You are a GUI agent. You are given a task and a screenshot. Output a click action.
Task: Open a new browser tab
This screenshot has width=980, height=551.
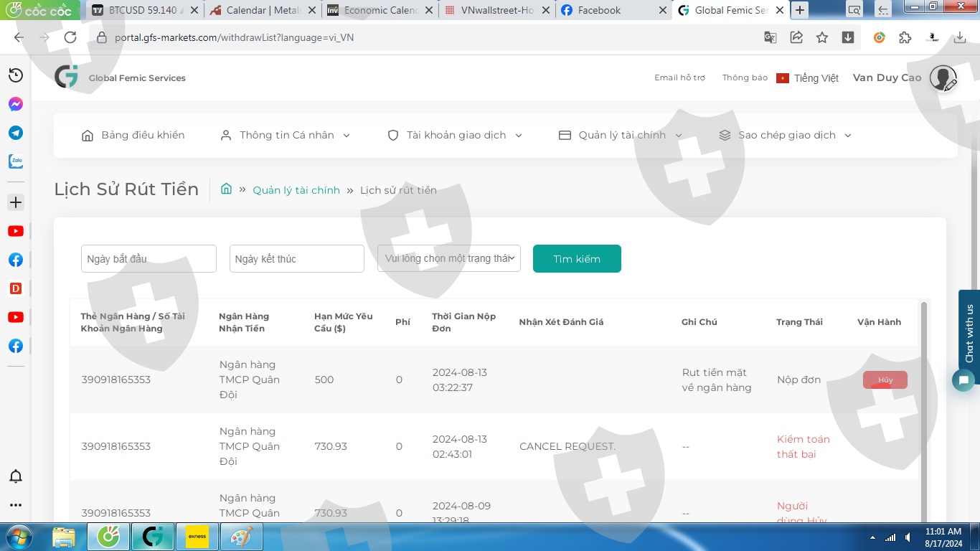pyautogui.click(x=799, y=10)
